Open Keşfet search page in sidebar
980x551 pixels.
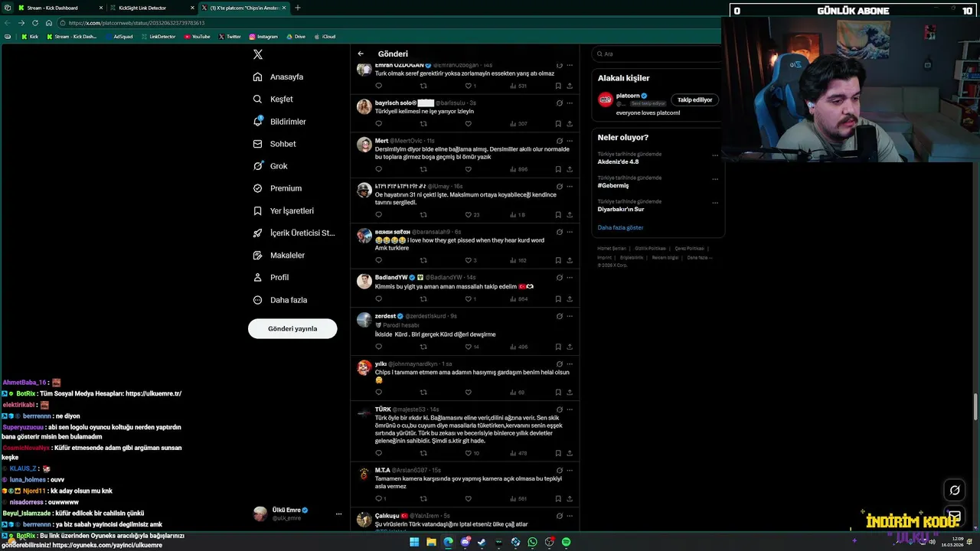(x=273, y=99)
